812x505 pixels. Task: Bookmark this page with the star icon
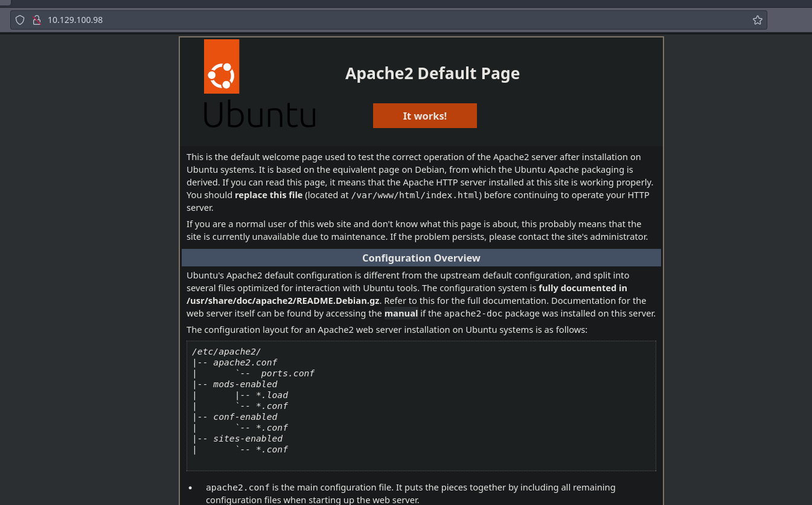[758, 20]
